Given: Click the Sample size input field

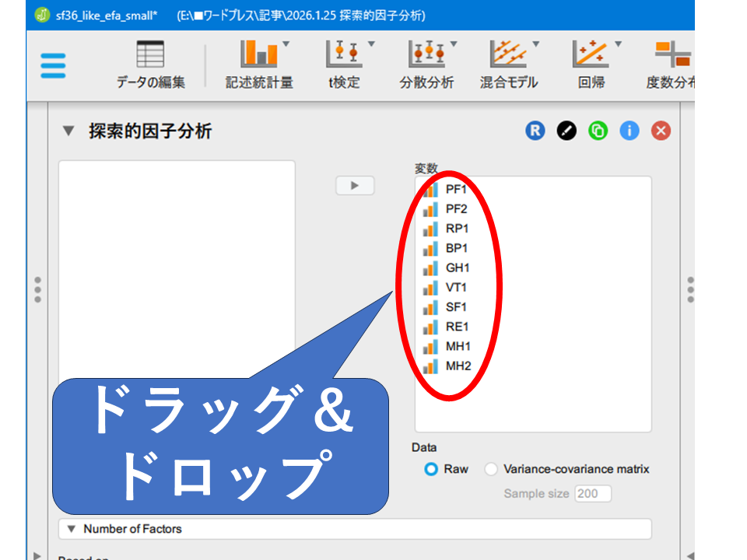Looking at the screenshot, I should [592, 493].
